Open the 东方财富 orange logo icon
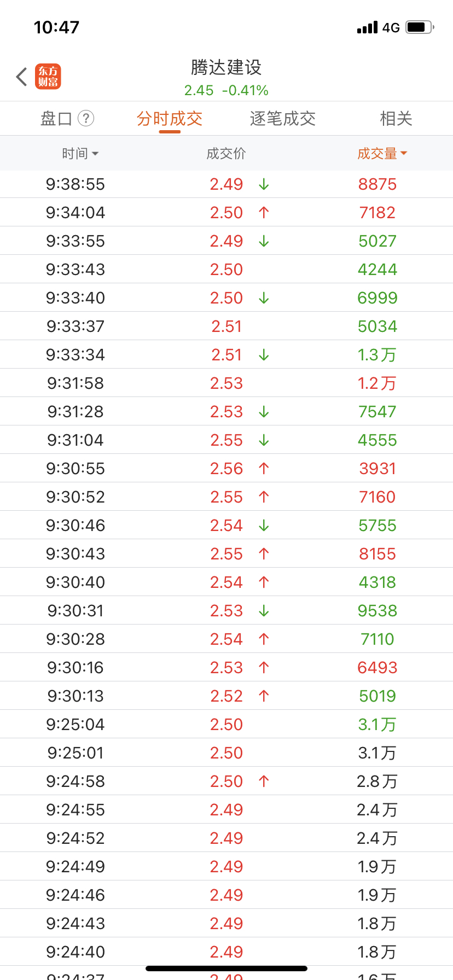 pos(48,77)
